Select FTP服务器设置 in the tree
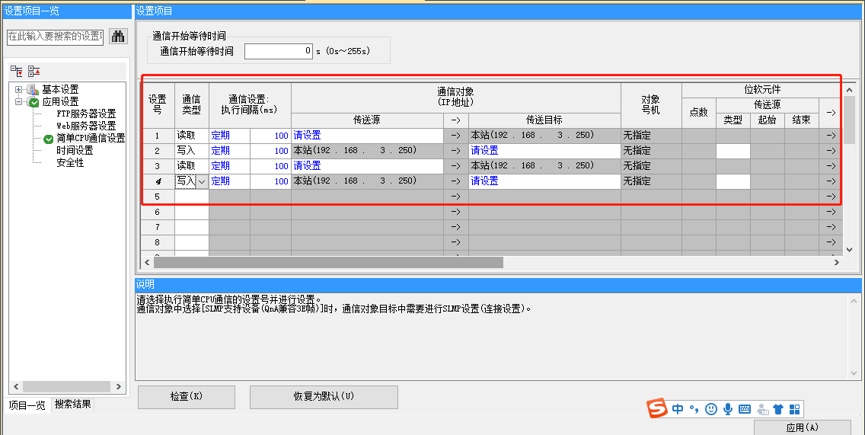Image resolution: width=865 pixels, height=435 pixels. (86, 114)
